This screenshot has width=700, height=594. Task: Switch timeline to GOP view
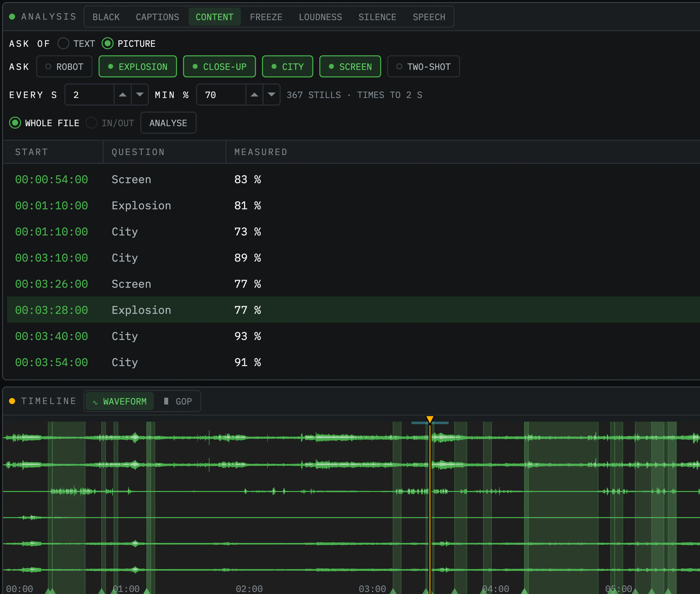(x=178, y=401)
